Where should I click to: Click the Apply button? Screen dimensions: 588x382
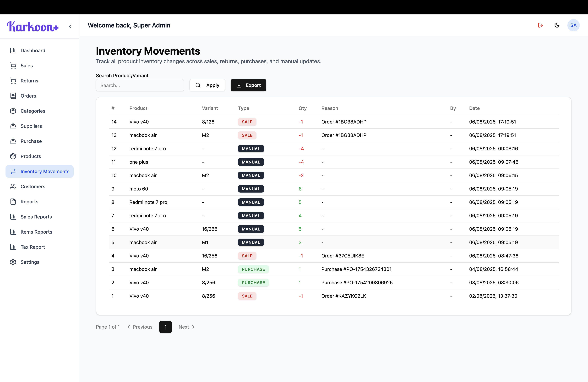[207, 85]
